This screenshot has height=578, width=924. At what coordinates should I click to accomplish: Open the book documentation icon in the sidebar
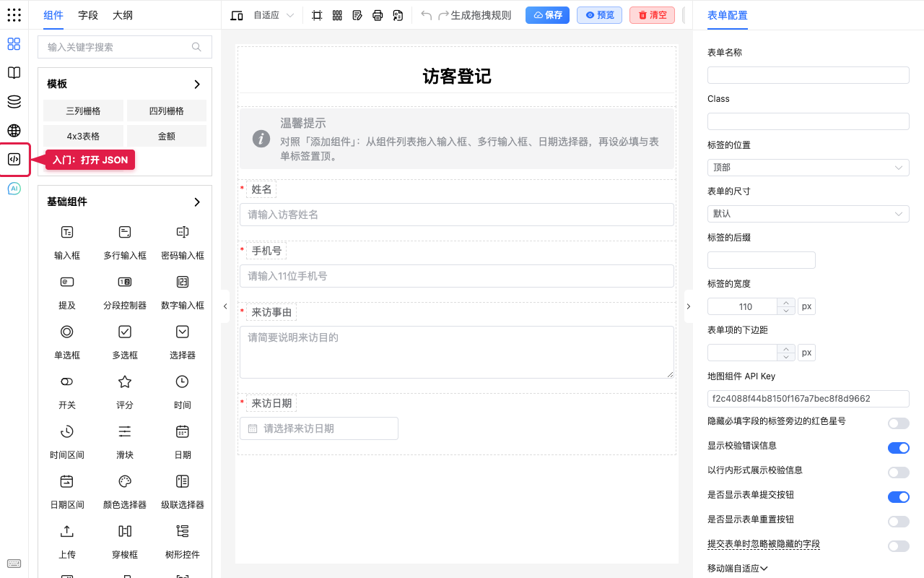click(14, 73)
